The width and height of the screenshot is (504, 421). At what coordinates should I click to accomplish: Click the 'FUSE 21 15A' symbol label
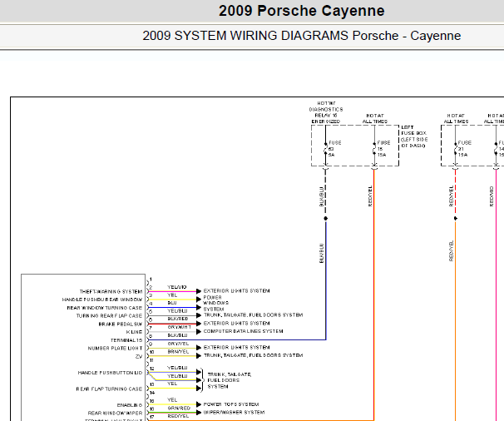pyautogui.click(x=464, y=149)
